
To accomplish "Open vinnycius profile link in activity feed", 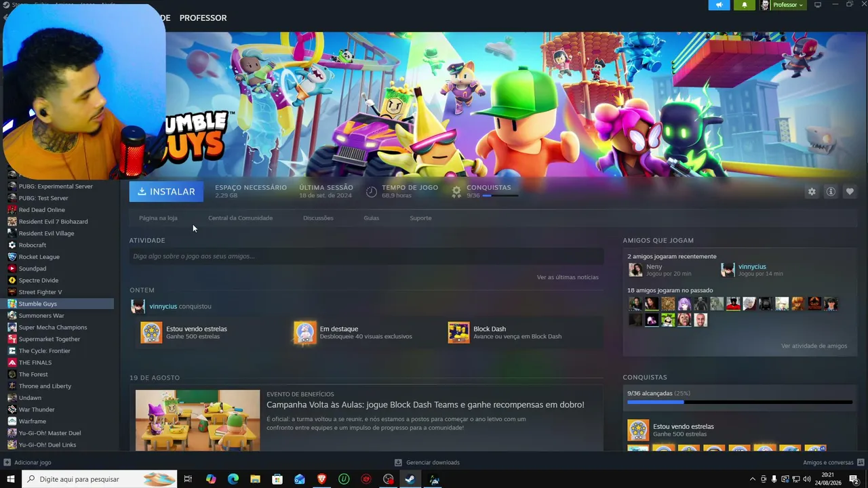I will (x=163, y=306).
